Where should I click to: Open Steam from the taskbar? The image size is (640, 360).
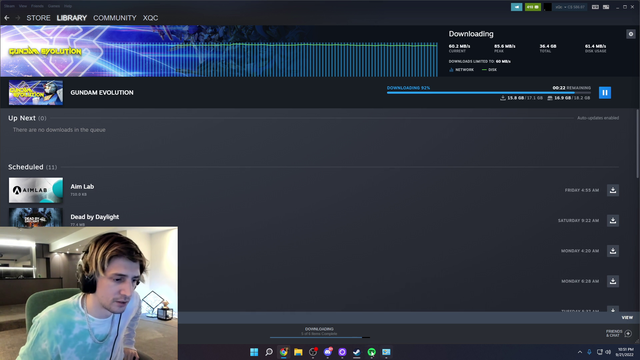pos(357,352)
